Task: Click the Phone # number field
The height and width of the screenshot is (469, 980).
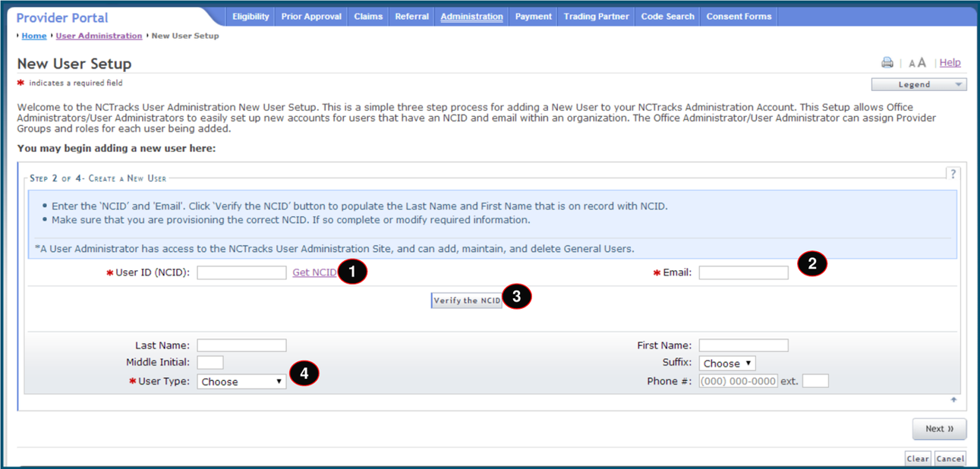Action: pos(739,381)
